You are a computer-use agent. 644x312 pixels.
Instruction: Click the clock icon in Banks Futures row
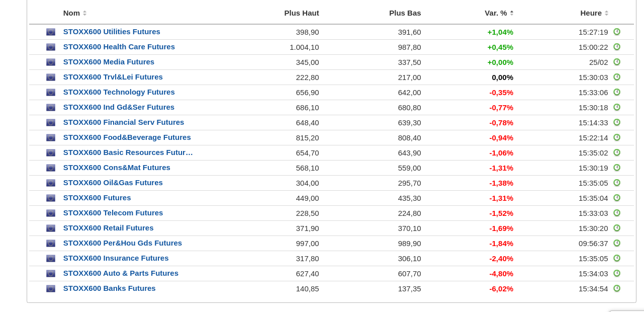(x=617, y=288)
